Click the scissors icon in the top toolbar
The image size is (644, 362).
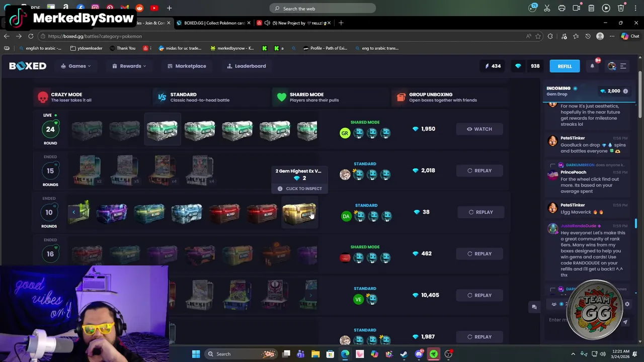[547, 8]
